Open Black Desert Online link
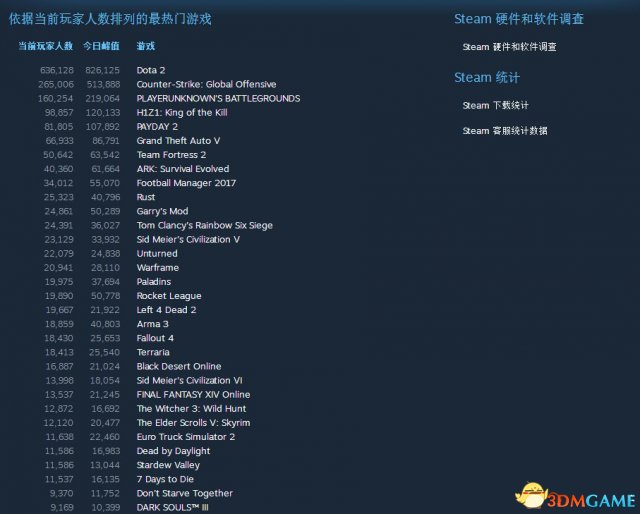The height and width of the screenshot is (514, 640). 179,366
